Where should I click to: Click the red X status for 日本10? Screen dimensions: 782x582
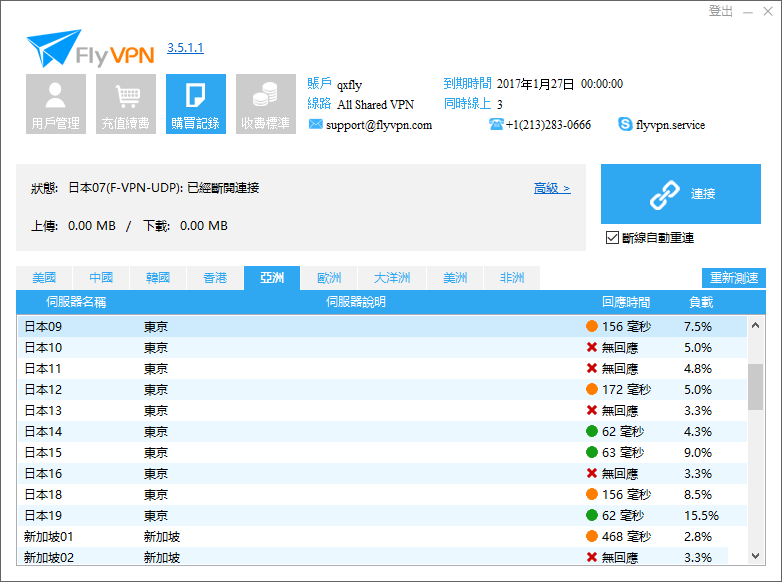592,347
